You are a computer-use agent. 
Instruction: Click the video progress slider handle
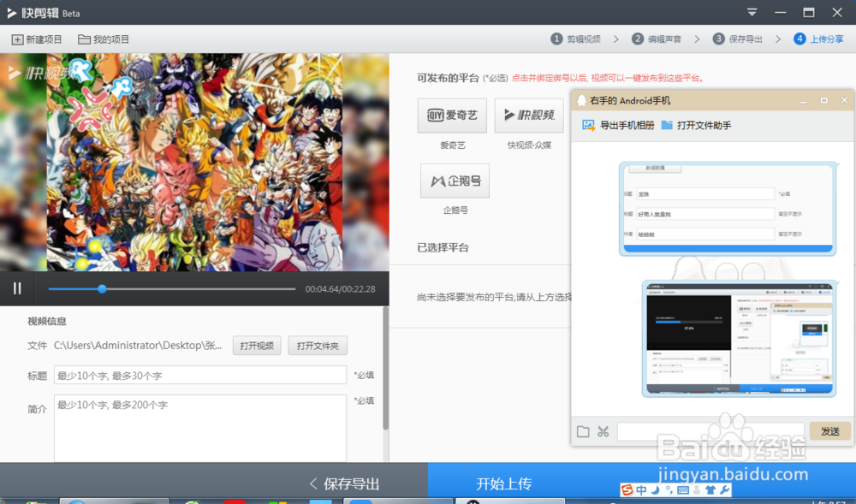point(102,289)
